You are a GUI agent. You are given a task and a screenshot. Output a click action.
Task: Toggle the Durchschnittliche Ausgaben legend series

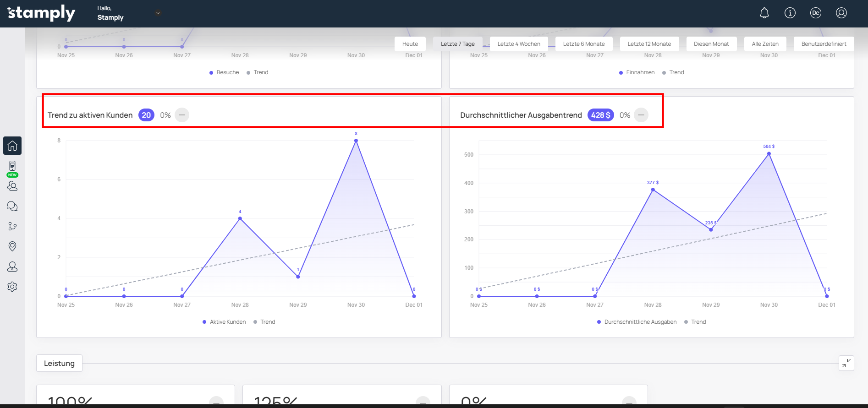(x=637, y=322)
